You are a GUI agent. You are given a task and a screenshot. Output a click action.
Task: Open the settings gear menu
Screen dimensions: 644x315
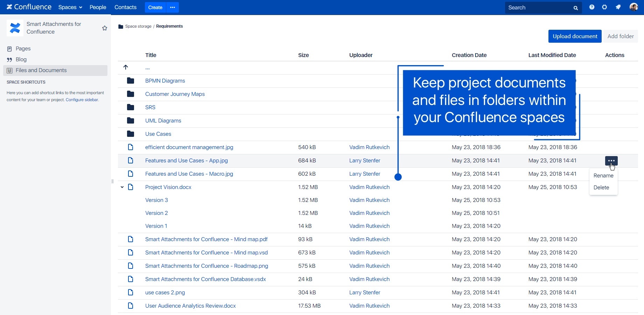[604, 7]
